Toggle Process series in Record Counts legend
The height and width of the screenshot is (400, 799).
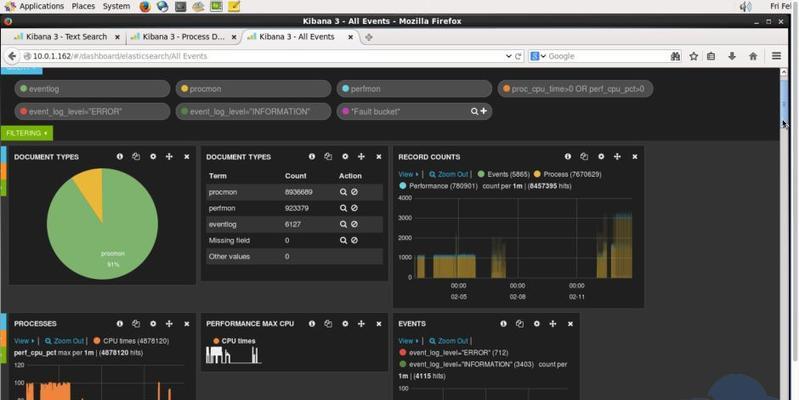[x=568, y=174]
